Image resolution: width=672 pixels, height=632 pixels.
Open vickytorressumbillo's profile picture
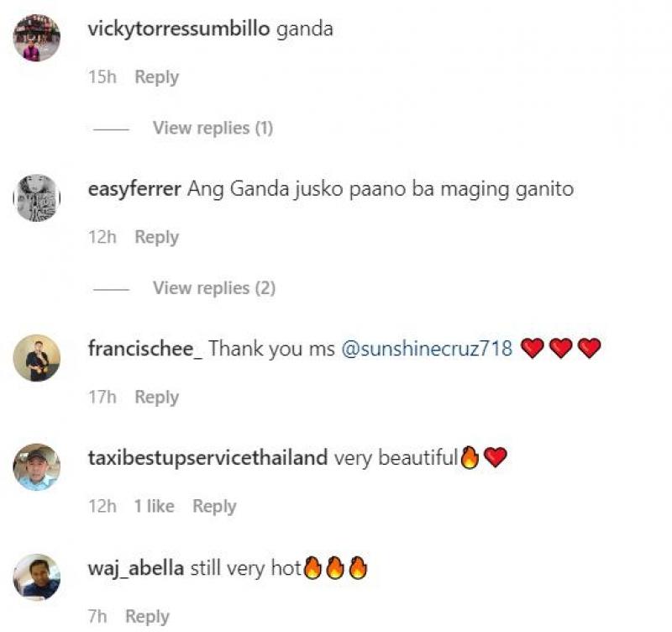point(37,38)
